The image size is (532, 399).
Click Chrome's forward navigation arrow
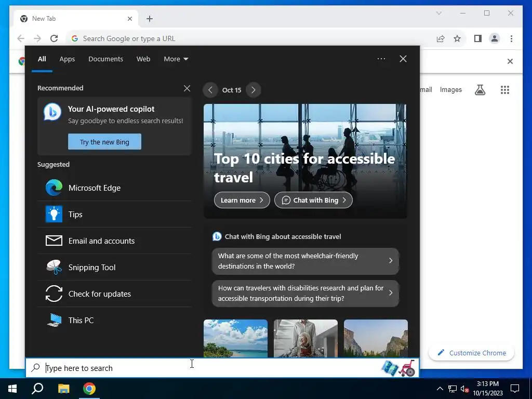click(37, 38)
